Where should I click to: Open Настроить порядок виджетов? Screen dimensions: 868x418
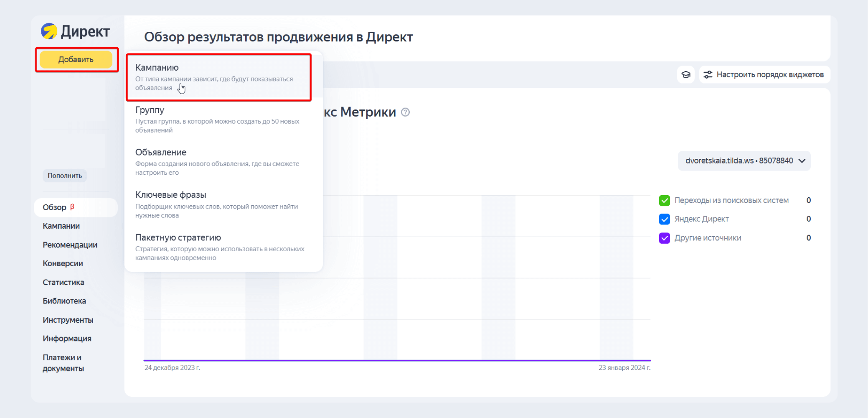(764, 75)
